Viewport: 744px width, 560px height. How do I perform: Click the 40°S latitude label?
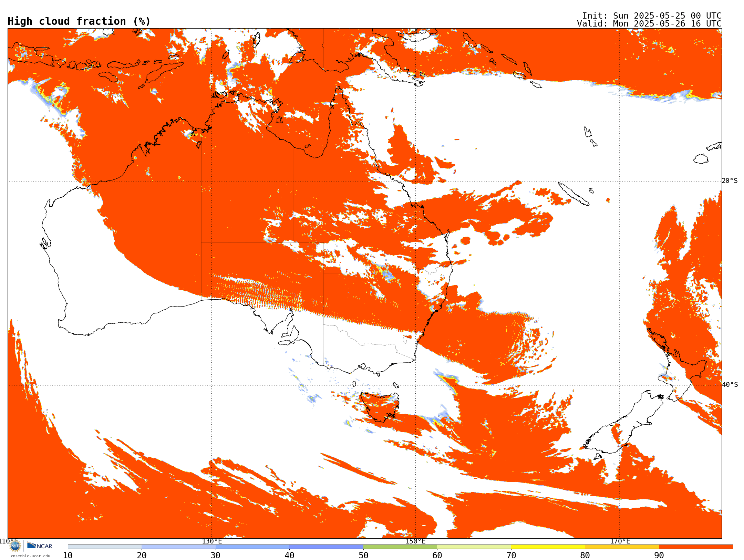coord(730,385)
